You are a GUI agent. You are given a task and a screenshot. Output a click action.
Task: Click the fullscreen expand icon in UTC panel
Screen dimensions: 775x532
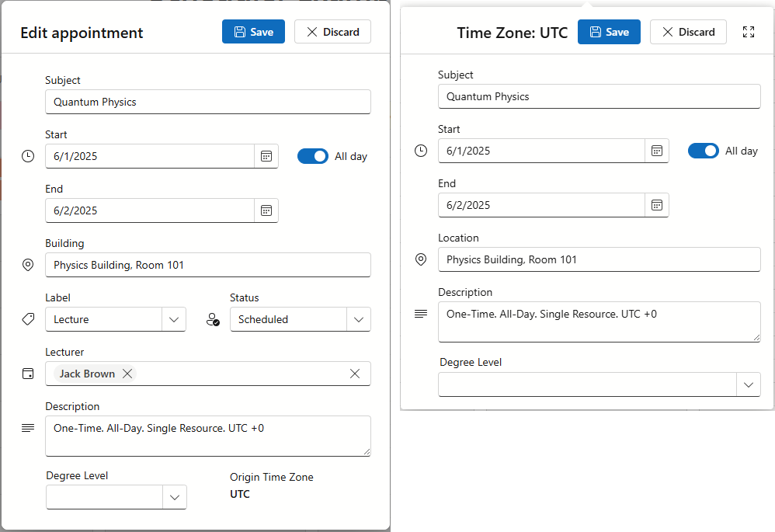[749, 32]
